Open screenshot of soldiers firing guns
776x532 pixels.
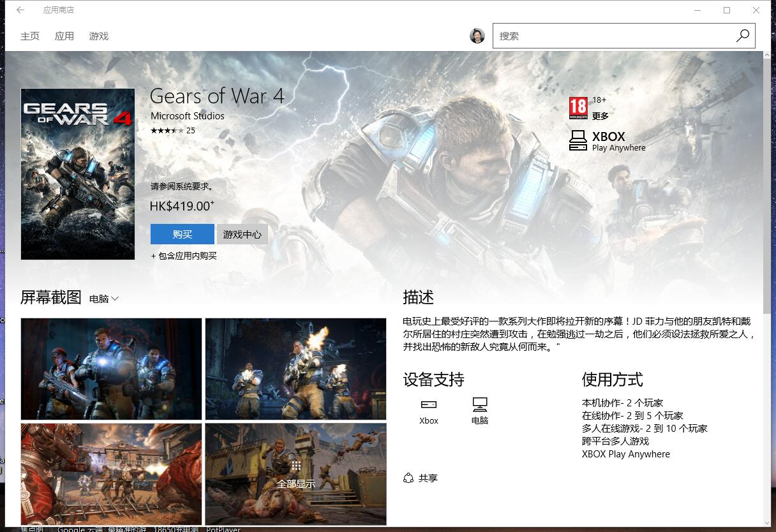pos(295,369)
